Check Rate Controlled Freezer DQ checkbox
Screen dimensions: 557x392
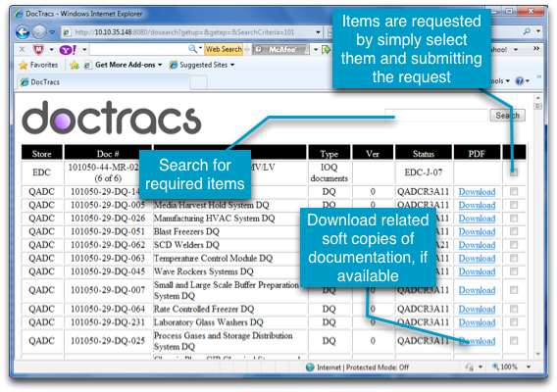coord(514,309)
